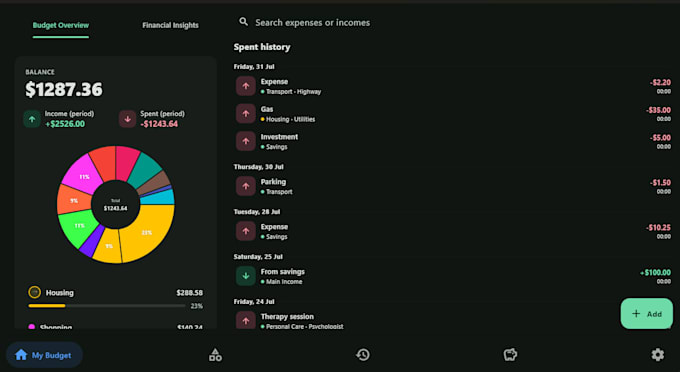The height and width of the screenshot is (372, 680).
Task: Focus the Search expenses or incomes field
Action: pyautogui.click(x=312, y=22)
